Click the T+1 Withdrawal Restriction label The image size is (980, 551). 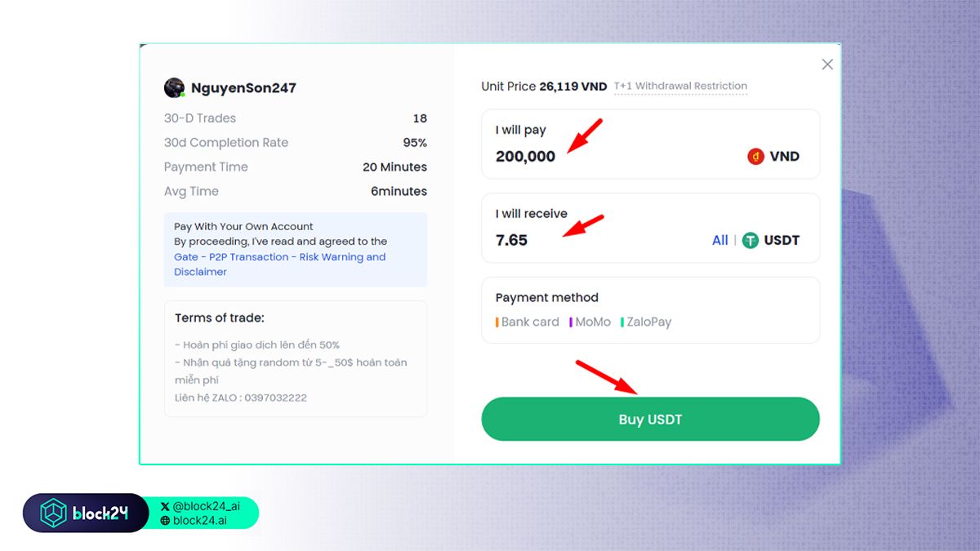[x=680, y=87]
